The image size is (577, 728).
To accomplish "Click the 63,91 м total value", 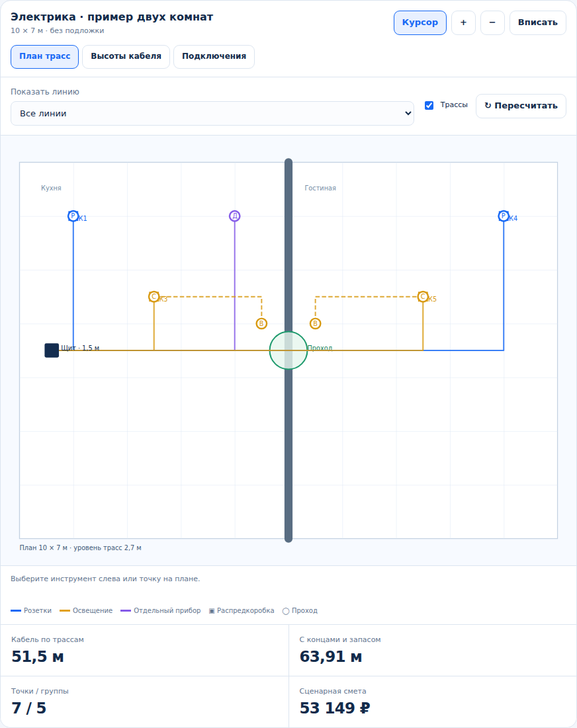I will click(331, 657).
